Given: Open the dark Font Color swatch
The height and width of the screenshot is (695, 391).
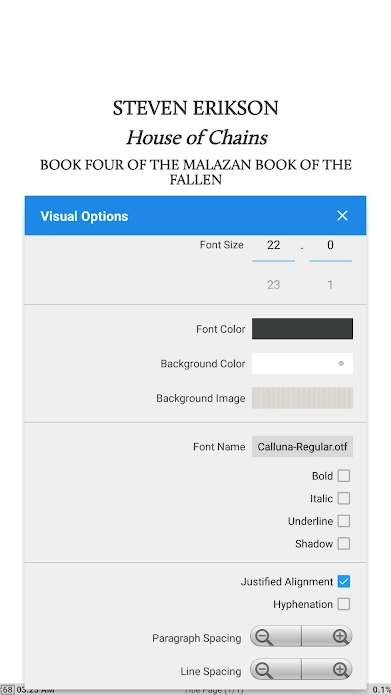Looking at the screenshot, I should tap(302, 328).
